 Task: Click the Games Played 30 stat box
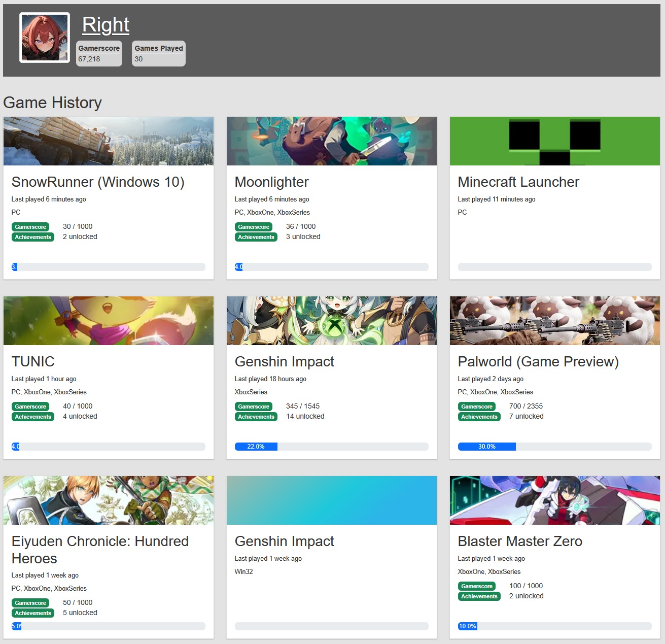click(159, 53)
